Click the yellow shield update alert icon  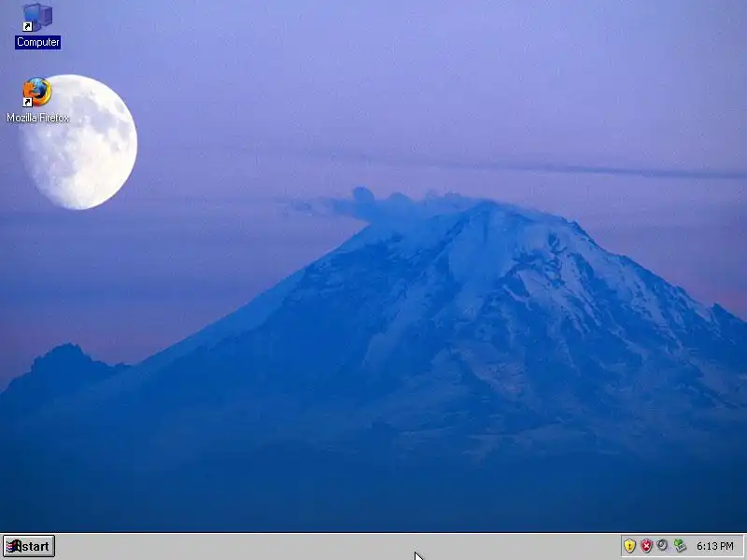(629, 546)
